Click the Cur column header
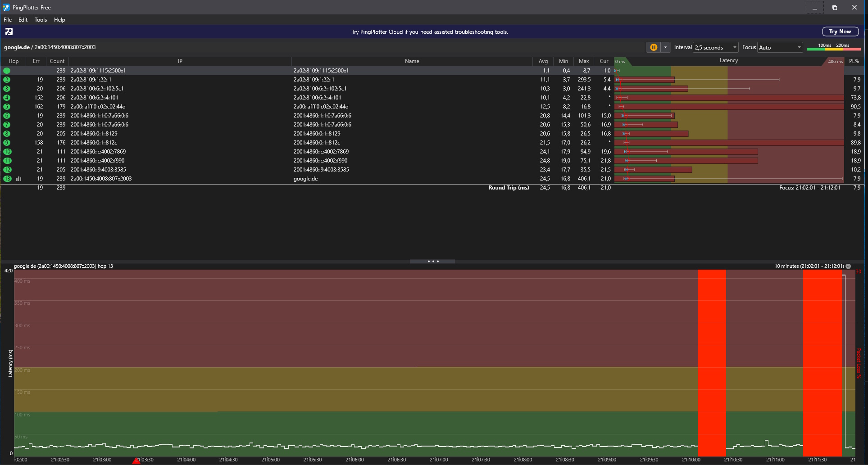Screen dimensions: 868x465 (604, 61)
